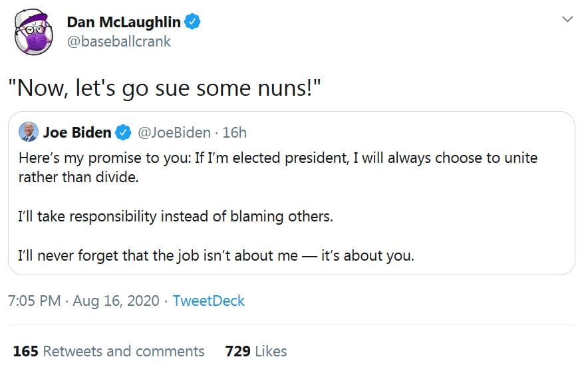Click the "I'll take responsibility" line
The height and width of the screenshot is (373, 588).
(x=175, y=217)
